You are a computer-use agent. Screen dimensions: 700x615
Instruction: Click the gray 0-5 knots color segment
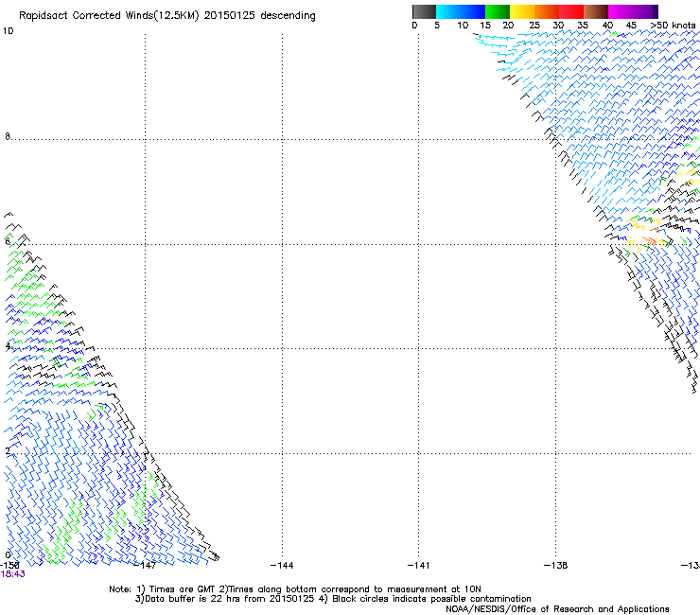pyautogui.click(x=424, y=11)
